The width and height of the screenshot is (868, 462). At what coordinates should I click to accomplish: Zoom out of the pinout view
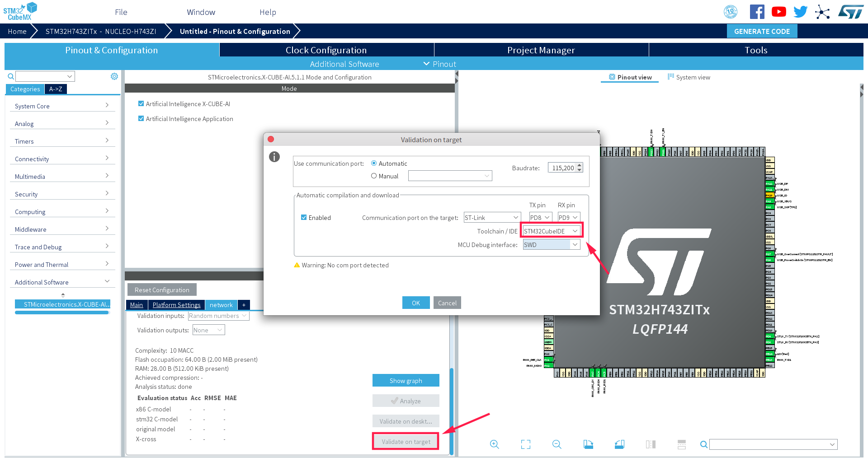[x=557, y=444]
